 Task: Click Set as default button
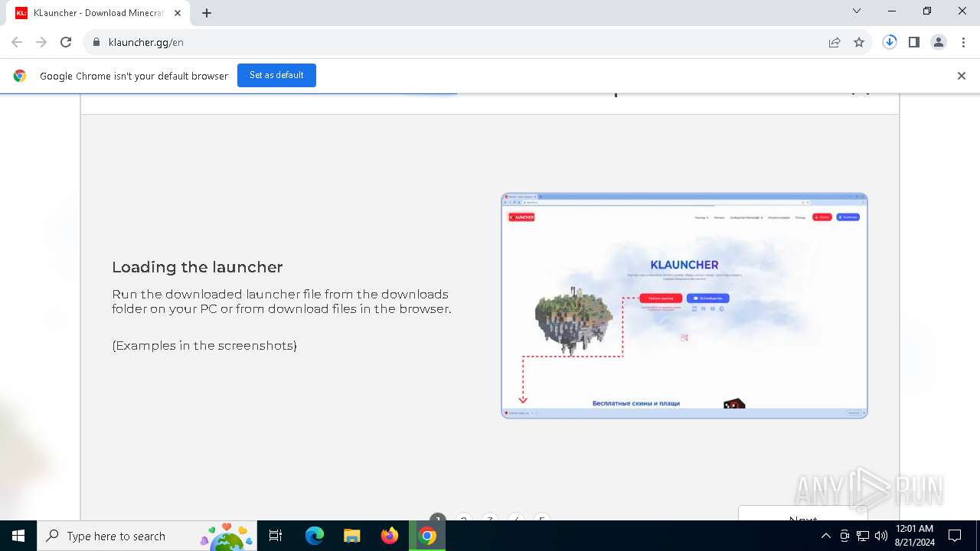tap(276, 75)
